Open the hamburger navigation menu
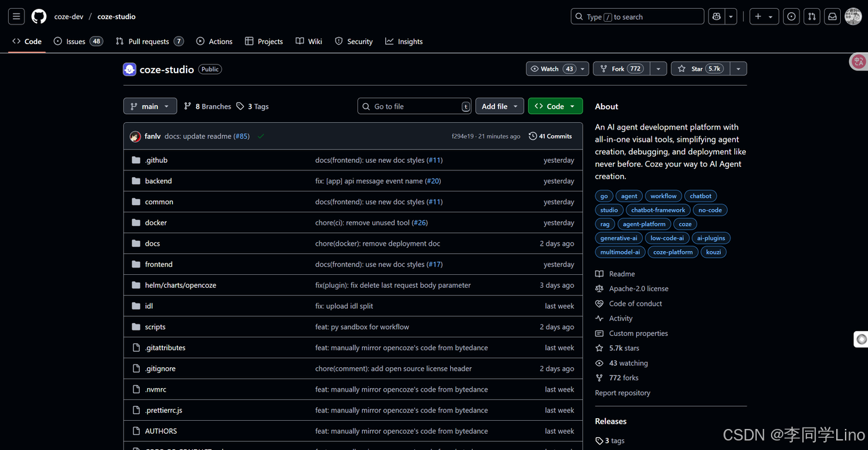 coord(17,16)
